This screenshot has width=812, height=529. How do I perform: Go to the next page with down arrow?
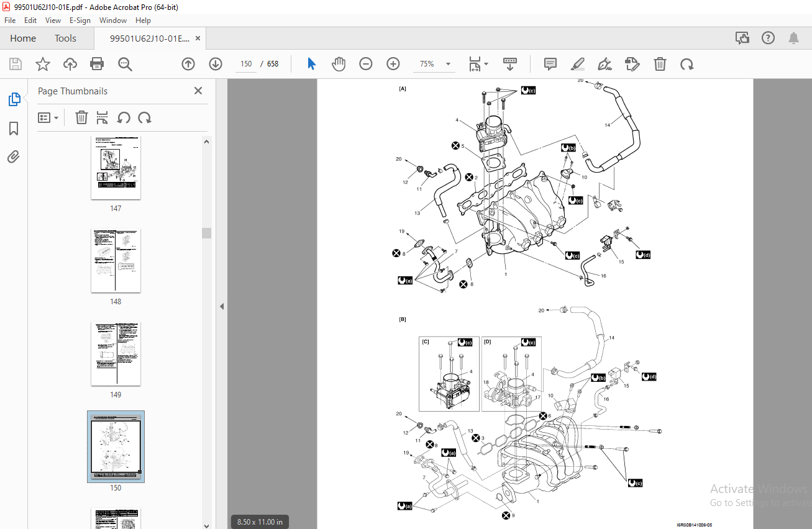pos(216,64)
